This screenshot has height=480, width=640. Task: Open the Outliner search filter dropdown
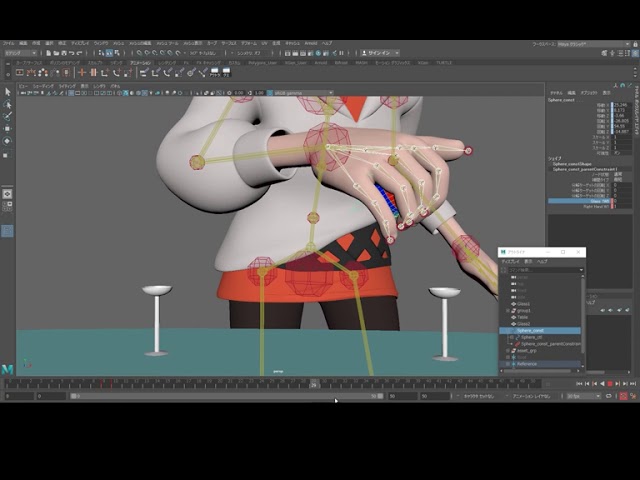pyautogui.click(x=581, y=270)
